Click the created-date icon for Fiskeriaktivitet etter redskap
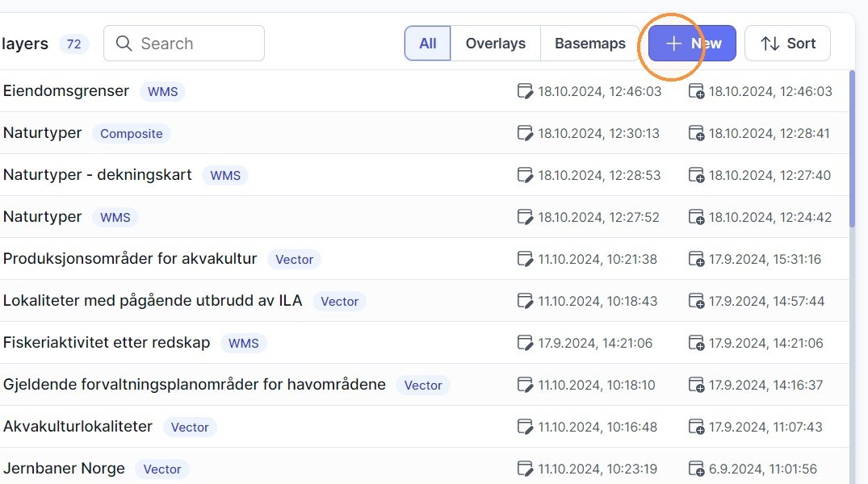868x484 pixels. click(x=696, y=343)
